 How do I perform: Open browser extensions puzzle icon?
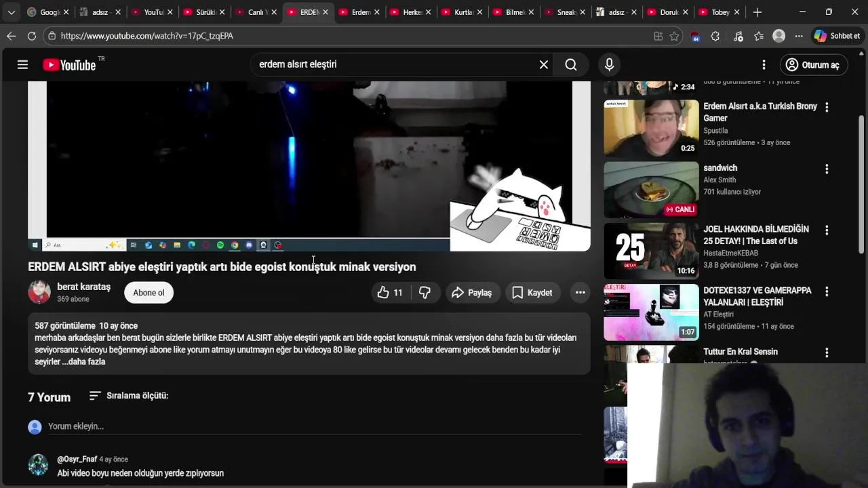tap(715, 36)
